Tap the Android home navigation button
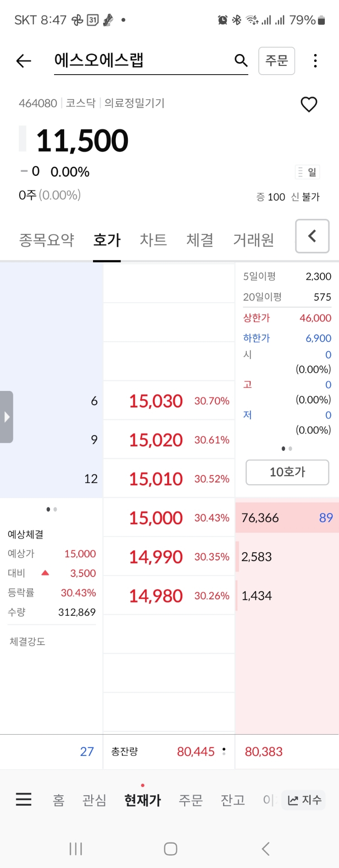Screen dimensions: 339x868 (x=170, y=849)
